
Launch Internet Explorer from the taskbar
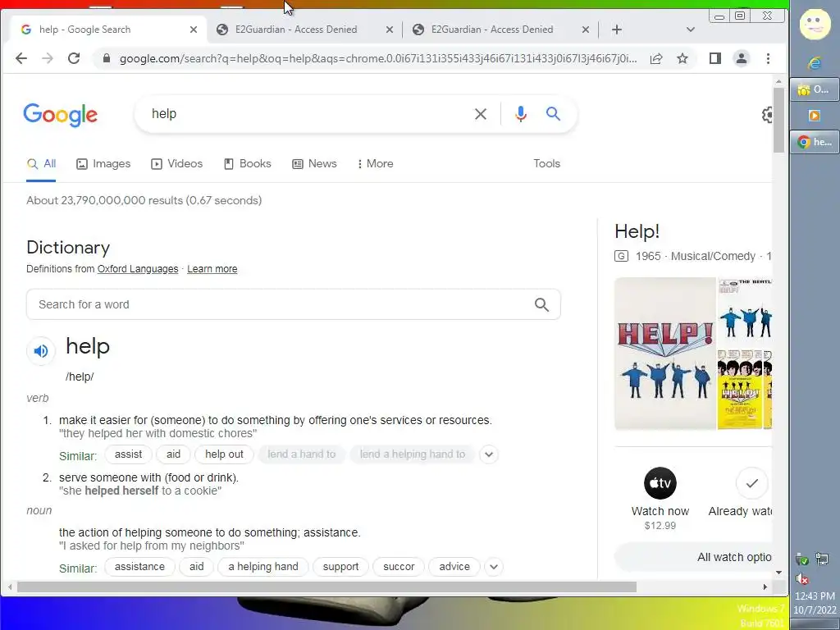pos(815,63)
